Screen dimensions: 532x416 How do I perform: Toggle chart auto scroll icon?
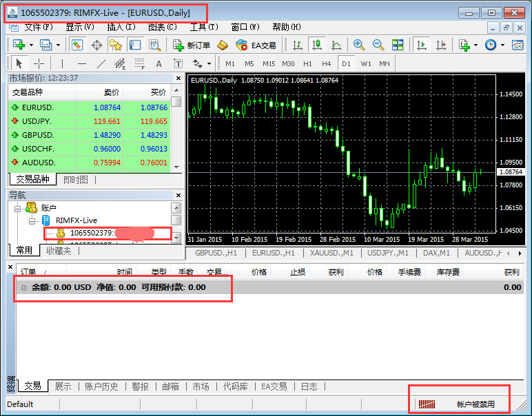421,45
